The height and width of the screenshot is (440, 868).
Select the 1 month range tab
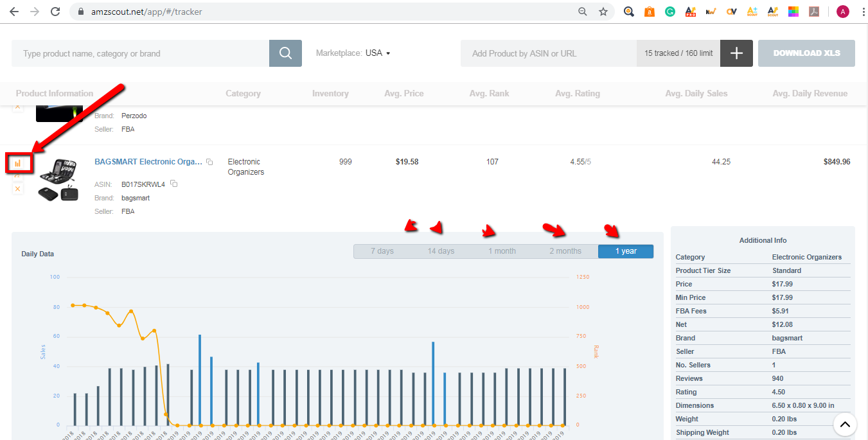pos(502,251)
